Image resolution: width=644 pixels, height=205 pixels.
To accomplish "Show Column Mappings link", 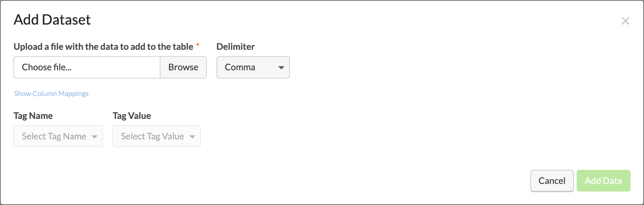I will pyautogui.click(x=51, y=94).
